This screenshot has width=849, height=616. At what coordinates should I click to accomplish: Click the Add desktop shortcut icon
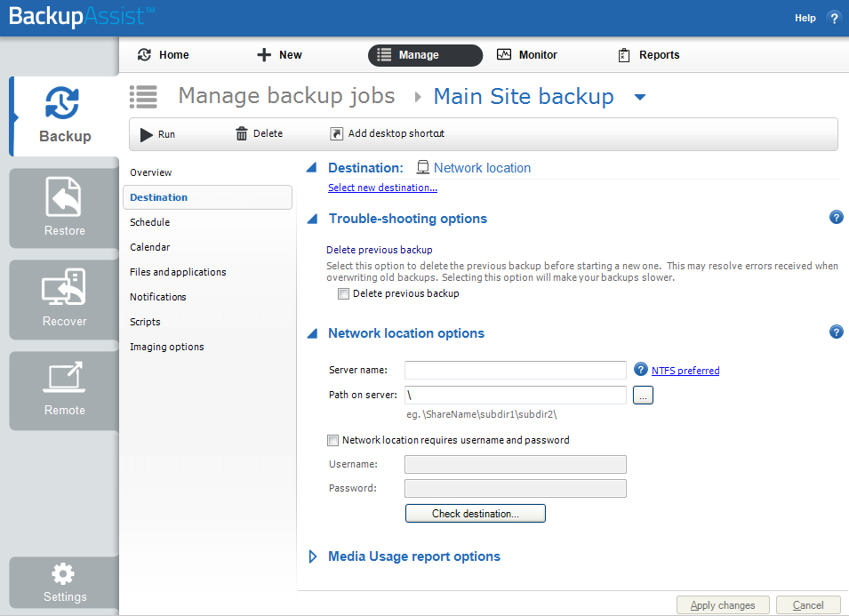[336, 133]
